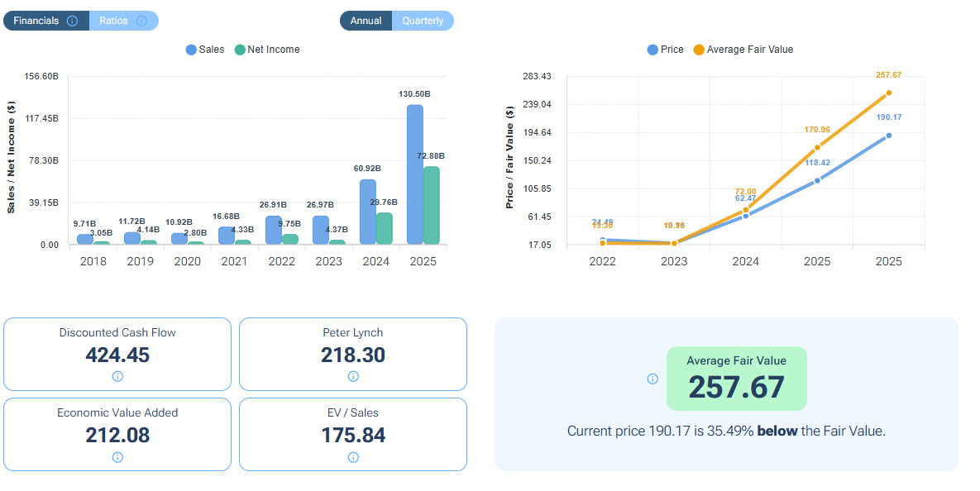Toggle Average Fair Value legend series
This screenshot has width=980, height=491.
click(x=743, y=50)
